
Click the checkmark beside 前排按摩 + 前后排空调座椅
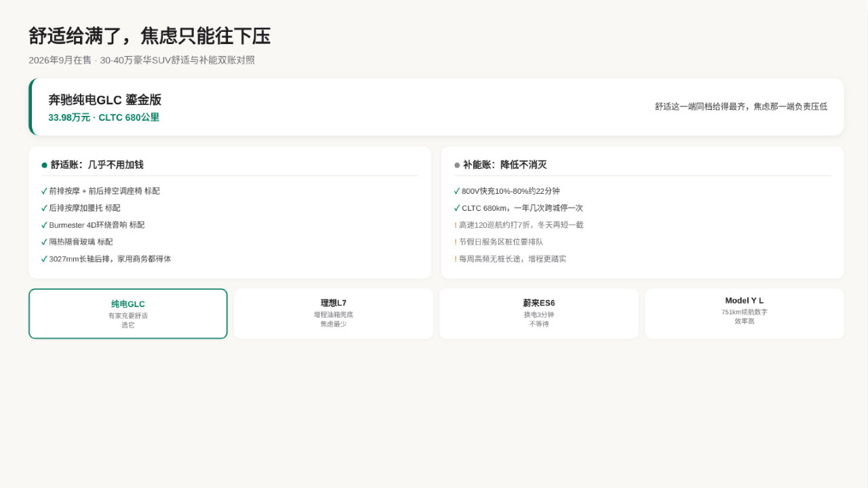(44, 191)
